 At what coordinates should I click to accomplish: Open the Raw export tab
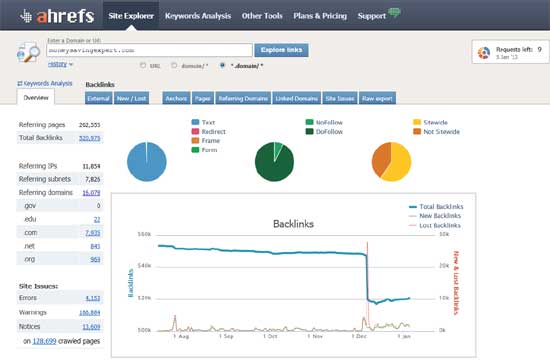coord(377,98)
